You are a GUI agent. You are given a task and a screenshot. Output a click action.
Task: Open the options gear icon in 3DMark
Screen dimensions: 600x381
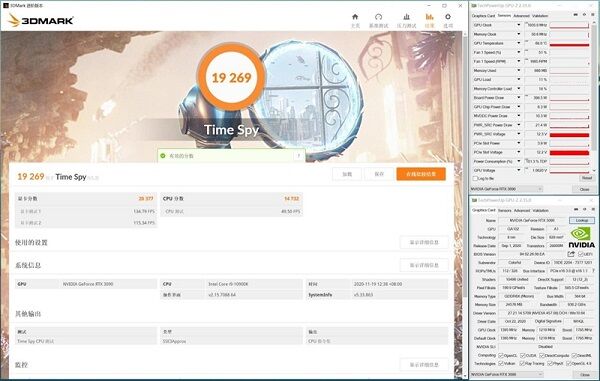pyautogui.click(x=448, y=17)
